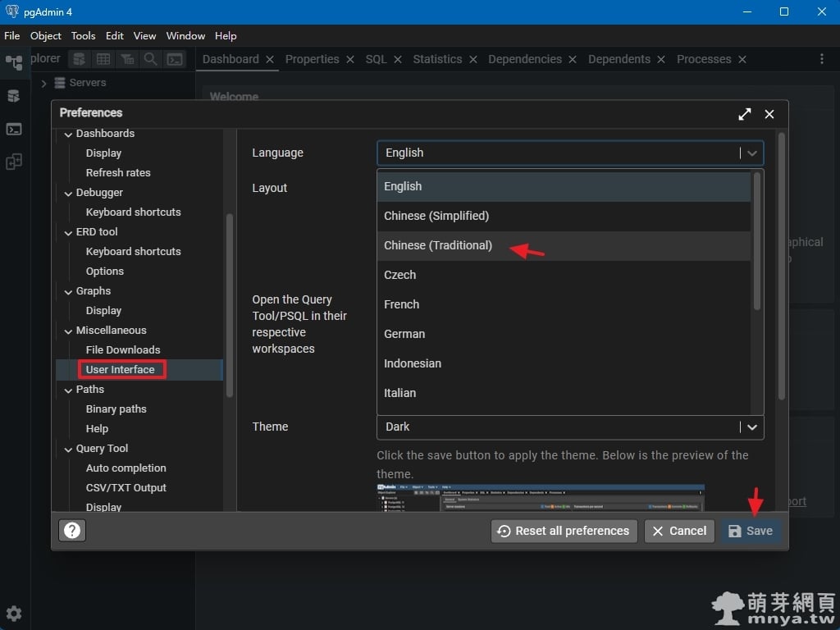Open the Query Tool workspace in left sidebar
Image resolution: width=840 pixels, height=630 pixels.
(x=13, y=96)
